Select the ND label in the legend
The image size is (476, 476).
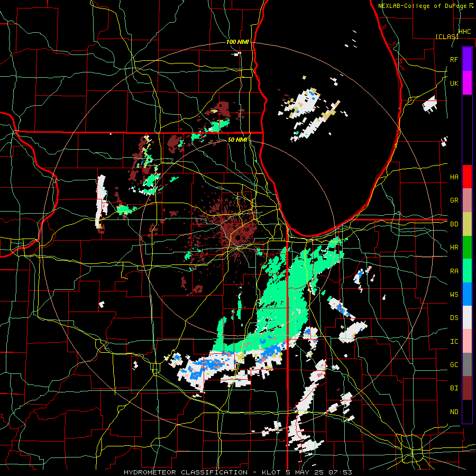454,412
